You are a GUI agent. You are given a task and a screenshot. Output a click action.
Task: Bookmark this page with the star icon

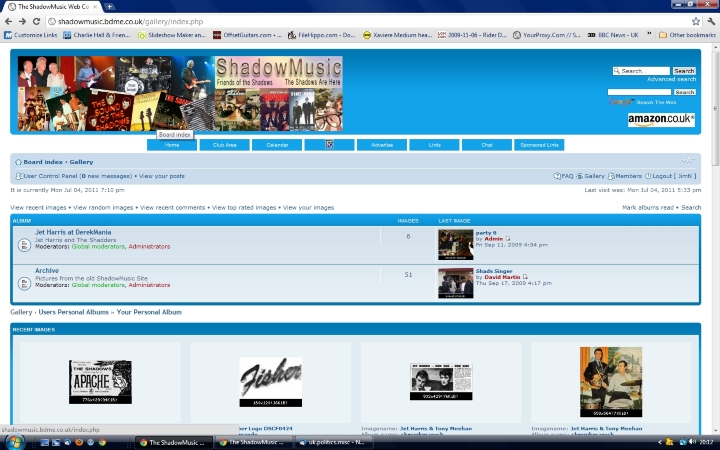(696, 20)
